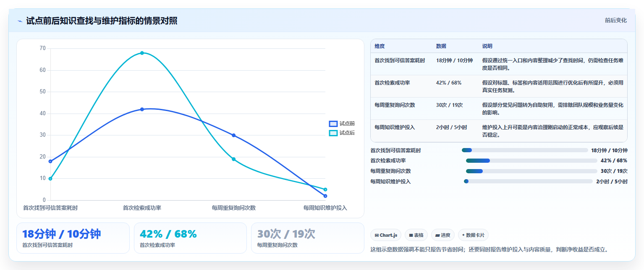Click the 试点后 data point at 68

(x=142, y=53)
